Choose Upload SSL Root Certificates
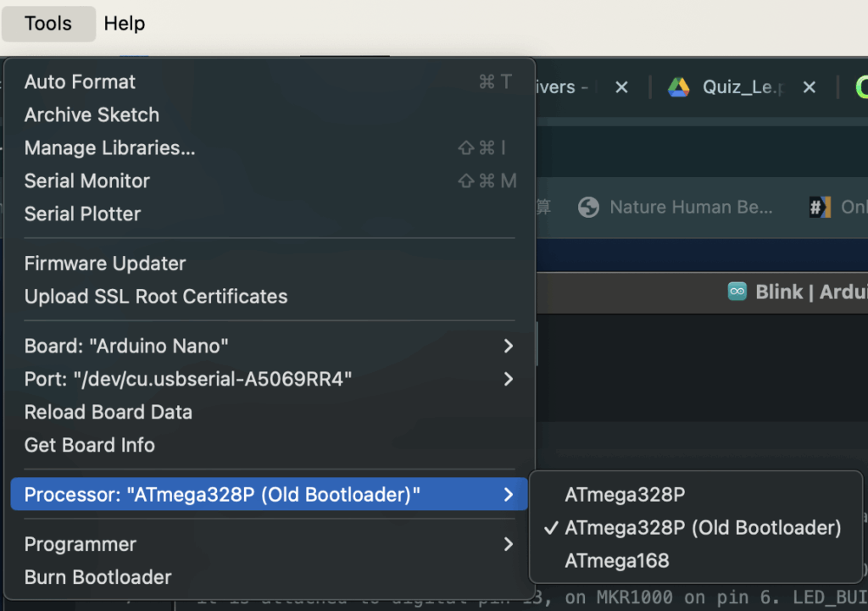Screen dimensions: 868x611 coord(269,297)
